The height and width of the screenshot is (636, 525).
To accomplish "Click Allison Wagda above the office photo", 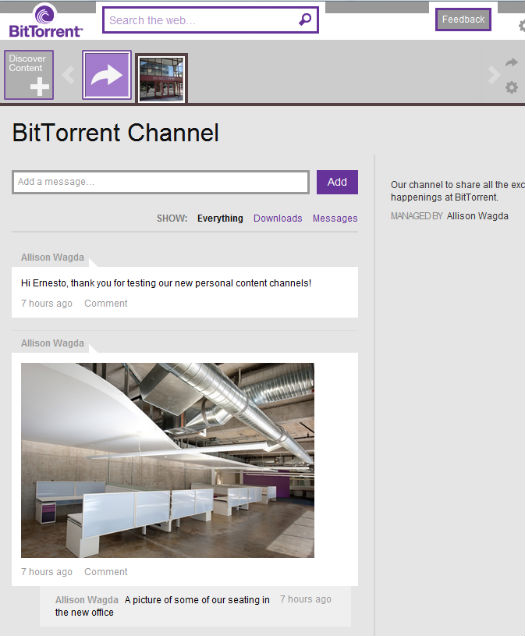I will tap(52, 343).
